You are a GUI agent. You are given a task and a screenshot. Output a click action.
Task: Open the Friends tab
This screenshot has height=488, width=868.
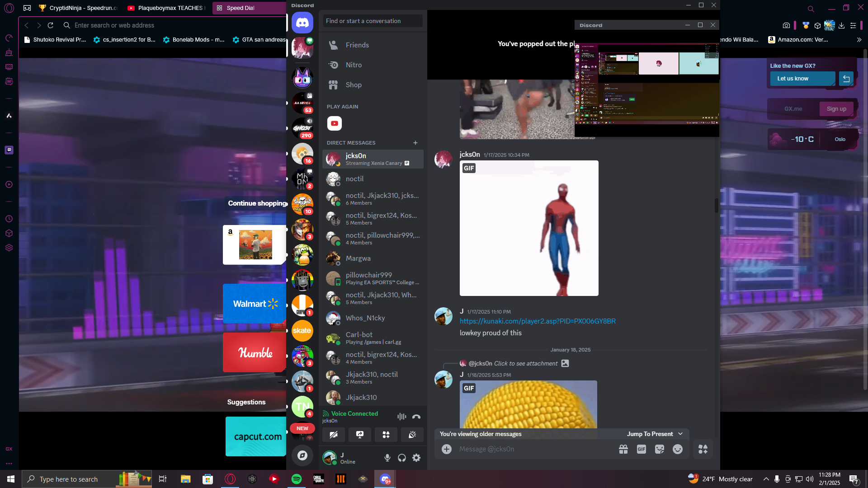(357, 45)
